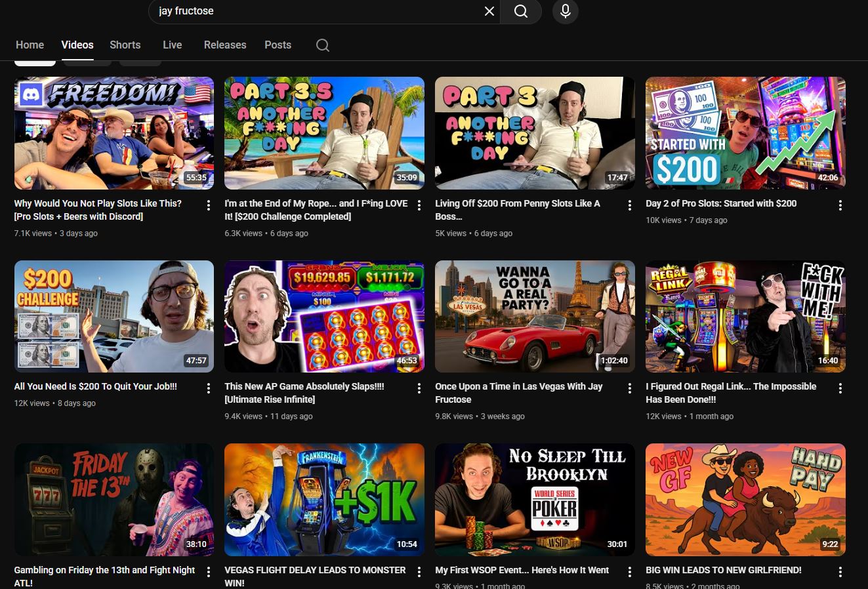Open options for 'Gambling on Friday the 13th' video

coord(209,572)
